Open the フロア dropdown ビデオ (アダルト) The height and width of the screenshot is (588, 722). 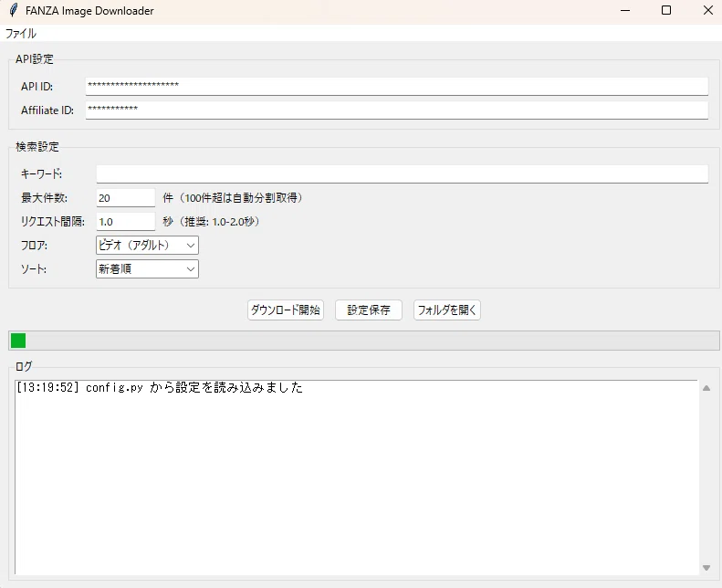click(147, 245)
